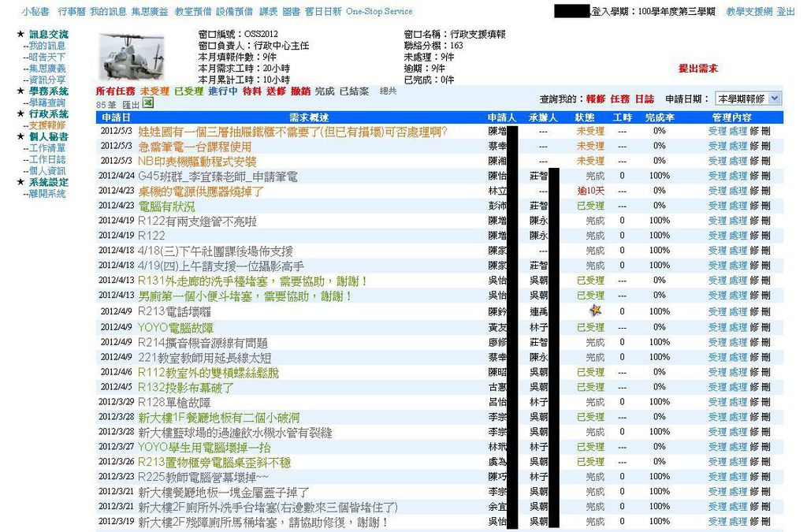Click 教學支援網 at the top right
This screenshot has height=532, width=807.
tap(751, 13)
